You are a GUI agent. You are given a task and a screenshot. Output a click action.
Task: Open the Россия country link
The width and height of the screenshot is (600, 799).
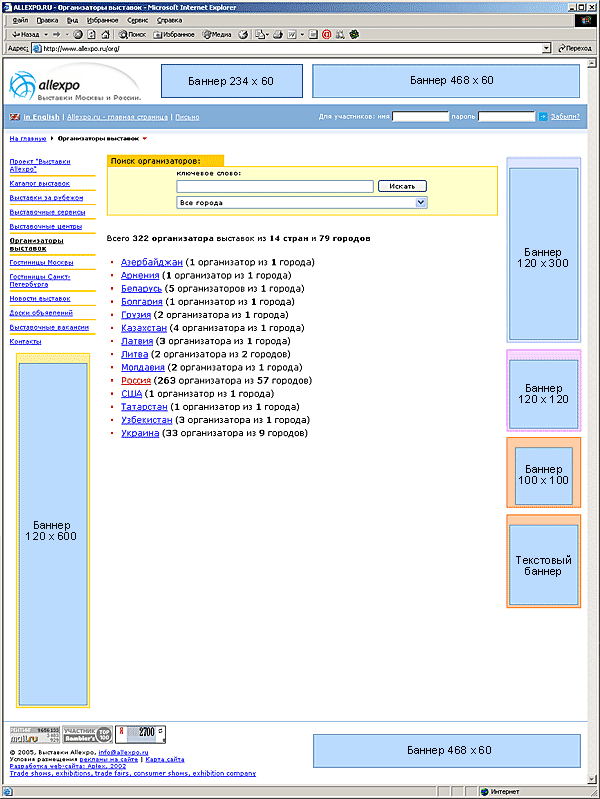(136, 381)
